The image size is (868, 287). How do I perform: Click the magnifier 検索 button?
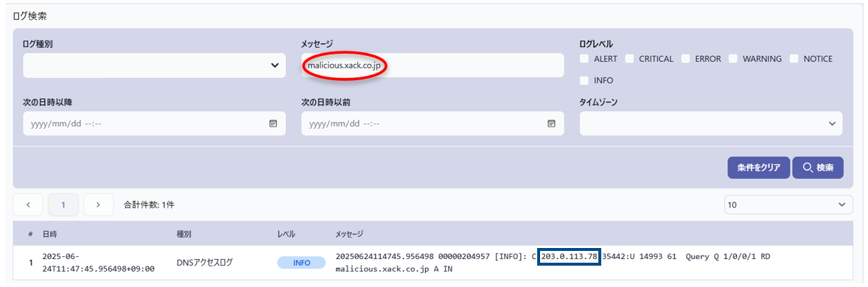[x=818, y=168]
